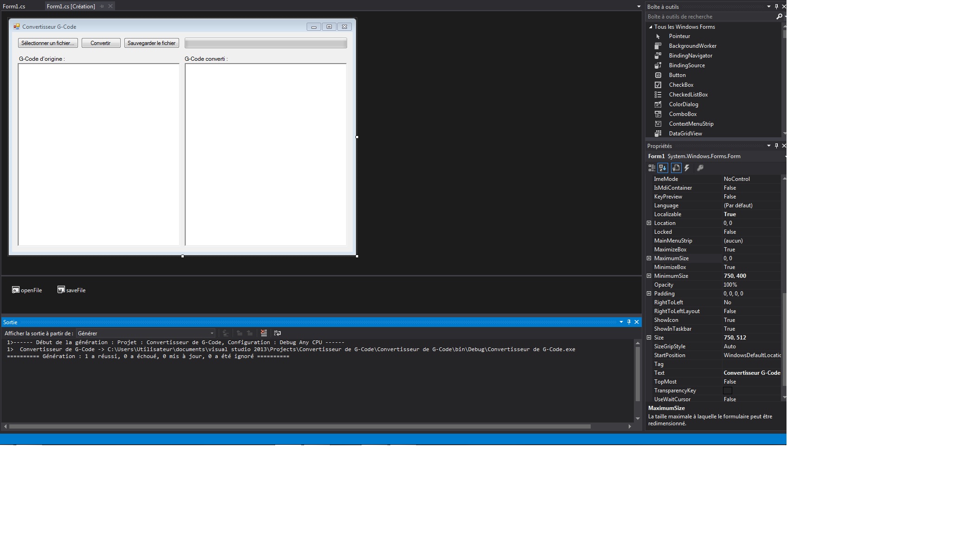The width and height of the screenshot is (980, 551).
Task: Switch to categorized view in Propriétés
Action: [651, 168]
